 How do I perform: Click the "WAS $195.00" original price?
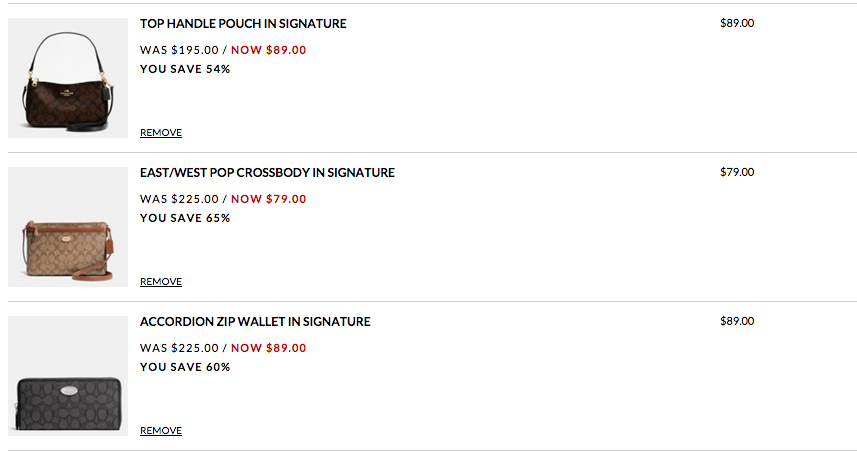coord(179,49)
